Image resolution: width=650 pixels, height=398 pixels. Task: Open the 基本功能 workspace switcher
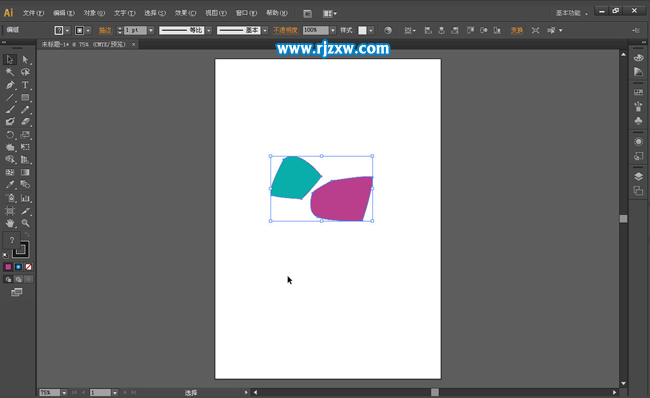point(572,13)
